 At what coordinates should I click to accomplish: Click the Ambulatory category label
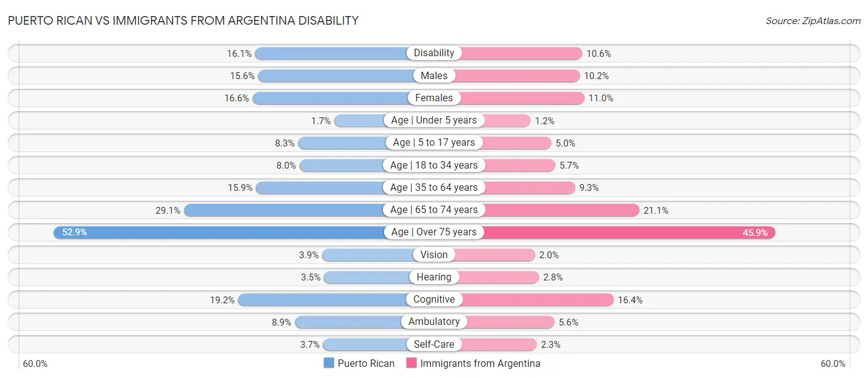434,322
